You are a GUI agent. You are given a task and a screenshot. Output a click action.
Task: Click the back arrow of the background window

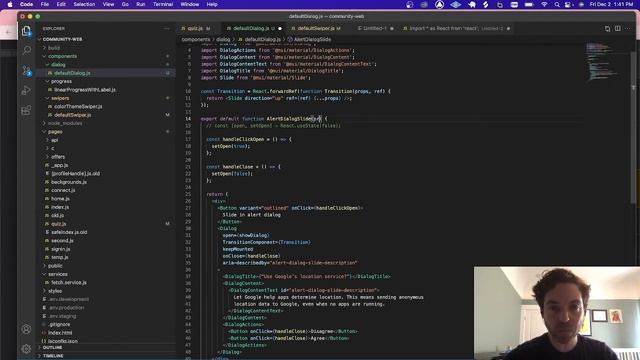point(9,32)
